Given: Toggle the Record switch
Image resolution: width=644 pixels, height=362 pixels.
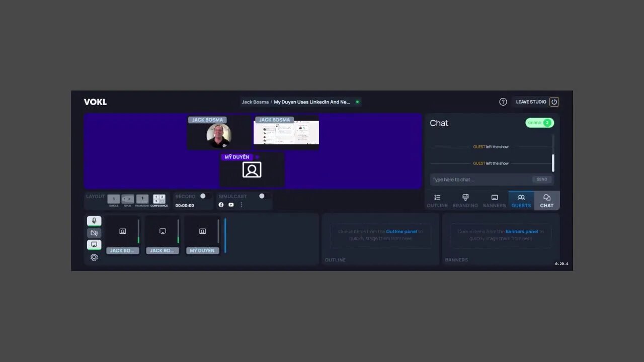Looking at the screenshot, I should [x=205, y=196].
